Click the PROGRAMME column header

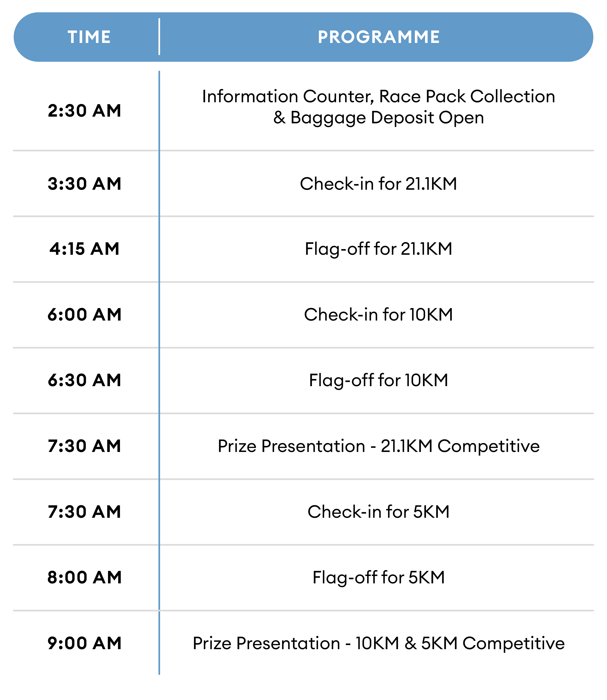tap(378, 37)
